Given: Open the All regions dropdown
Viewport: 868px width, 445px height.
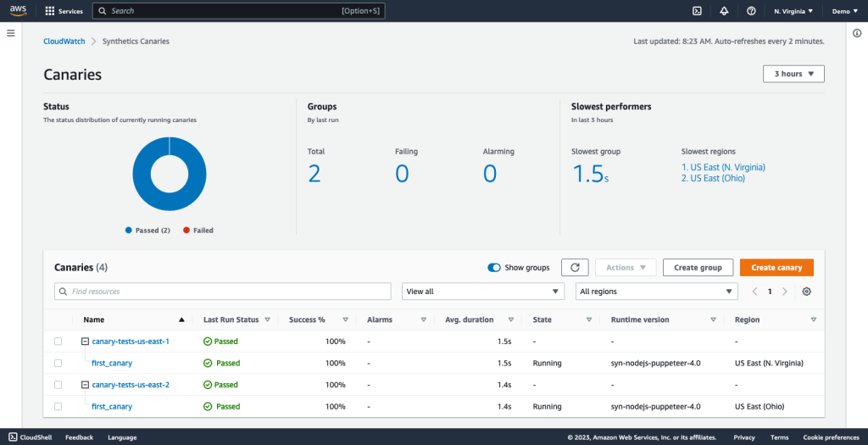Looking at the screenshot, I should [657, 292].
